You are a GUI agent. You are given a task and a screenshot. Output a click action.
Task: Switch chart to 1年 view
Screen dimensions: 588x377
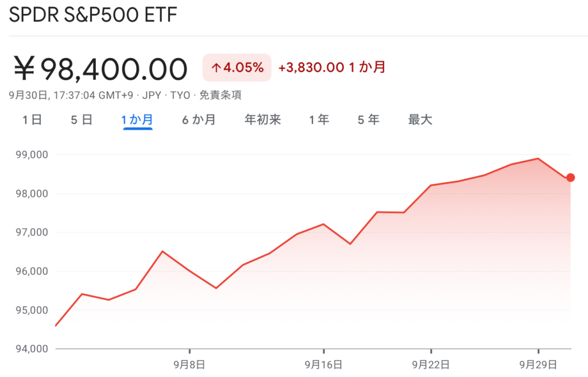pyautogui.click(x=319, y=120)
